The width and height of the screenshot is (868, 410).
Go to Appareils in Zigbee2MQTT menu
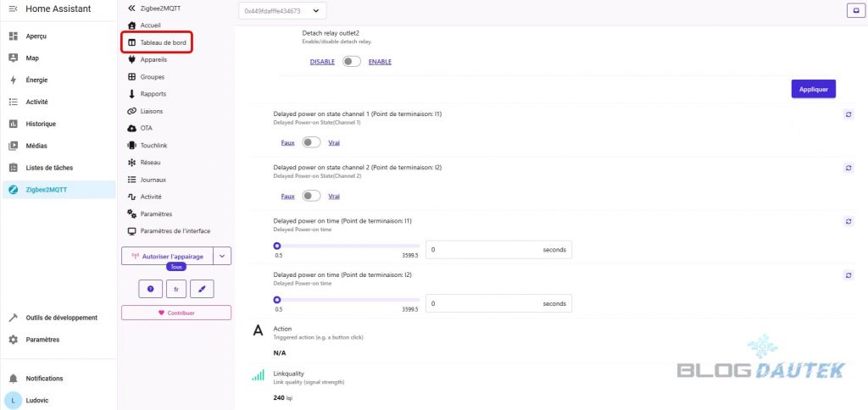click(153, 59)
